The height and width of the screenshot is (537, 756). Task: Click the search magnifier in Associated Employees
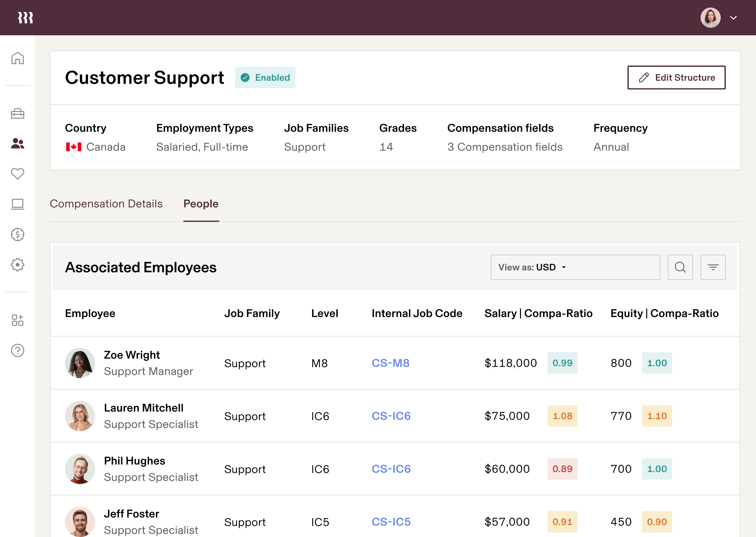click(680, 267)
